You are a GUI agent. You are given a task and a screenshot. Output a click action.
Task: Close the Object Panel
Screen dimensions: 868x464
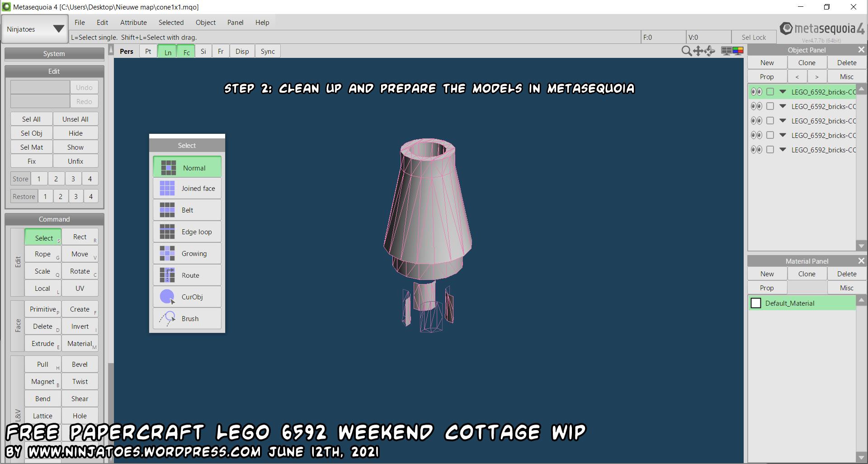[861, 50]
